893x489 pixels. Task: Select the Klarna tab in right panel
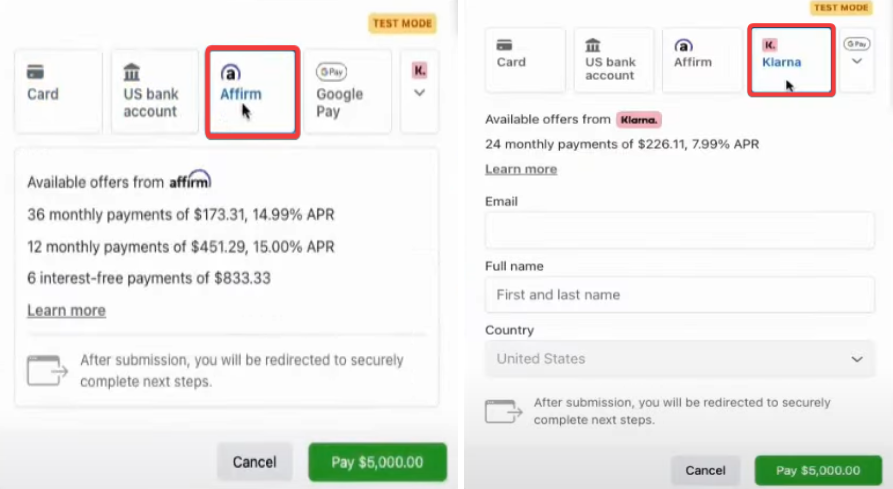(790, 60)
